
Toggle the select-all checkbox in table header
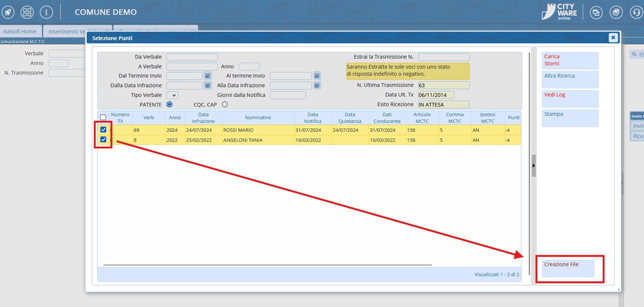pyautogui.click(x=103, y=117)
